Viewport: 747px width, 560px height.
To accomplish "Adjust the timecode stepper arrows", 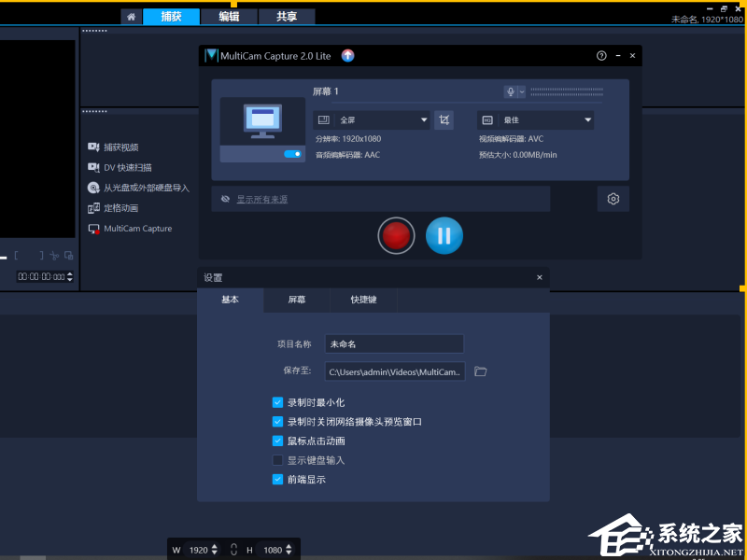I will (x=70, y=276).
